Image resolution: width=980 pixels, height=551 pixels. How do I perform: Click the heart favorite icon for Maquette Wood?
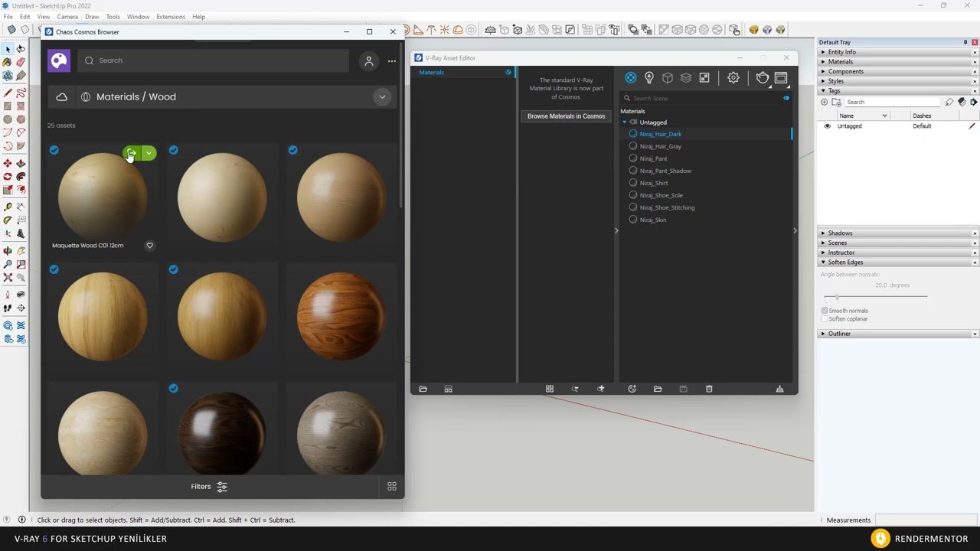coord(150,246)
